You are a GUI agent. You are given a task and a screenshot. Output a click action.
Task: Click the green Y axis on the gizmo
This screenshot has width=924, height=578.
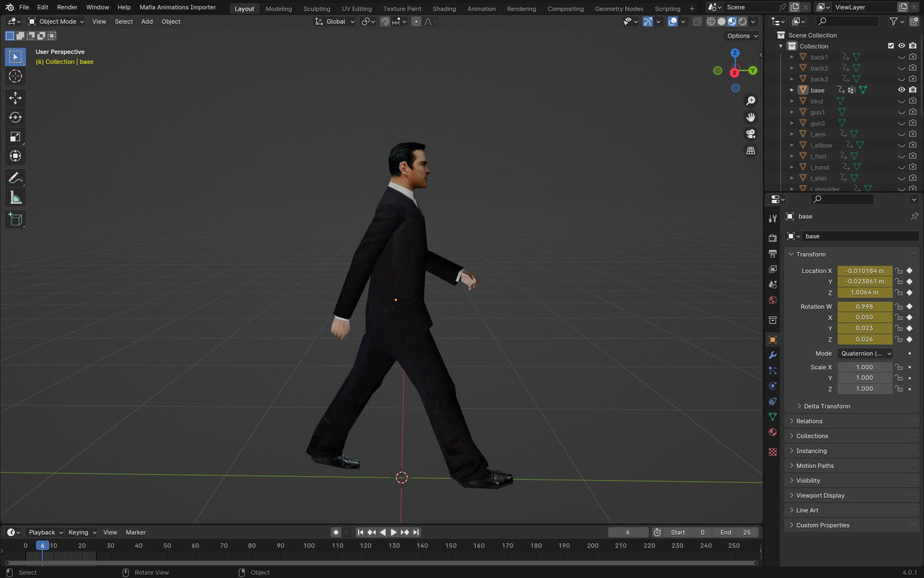(752, 71)
